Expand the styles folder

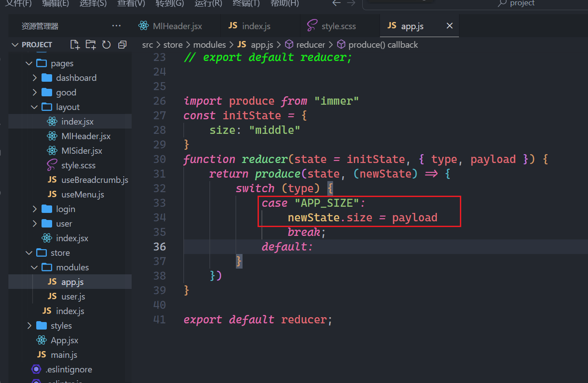coord(29,326)
